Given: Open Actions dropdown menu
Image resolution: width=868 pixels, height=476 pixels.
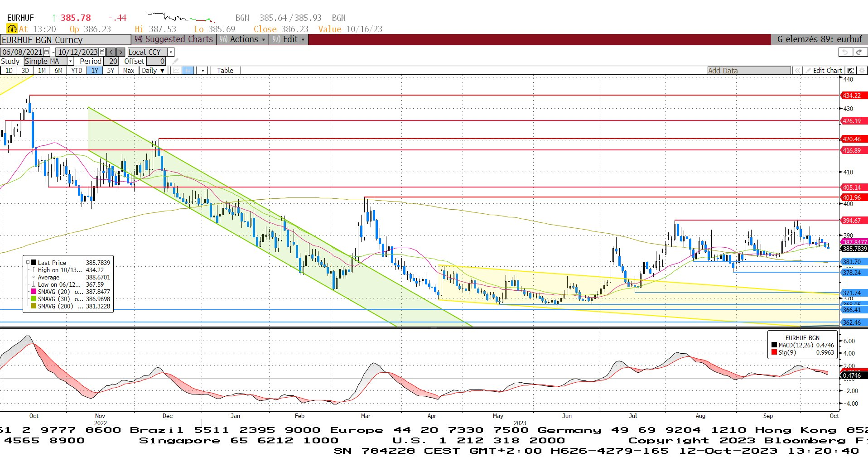Looking at the screenshot, I should 242,39.
